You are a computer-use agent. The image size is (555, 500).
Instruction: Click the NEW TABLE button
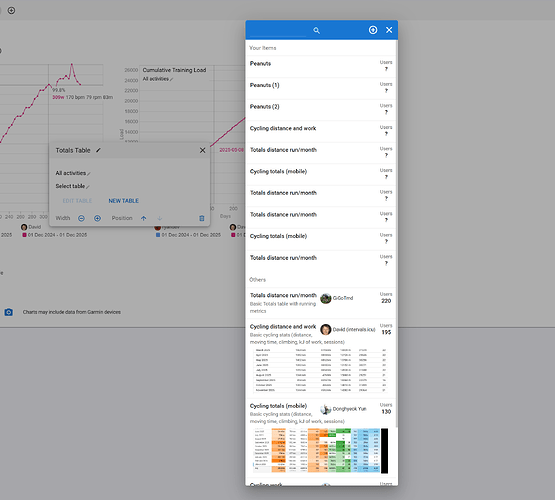coord(124,201)
